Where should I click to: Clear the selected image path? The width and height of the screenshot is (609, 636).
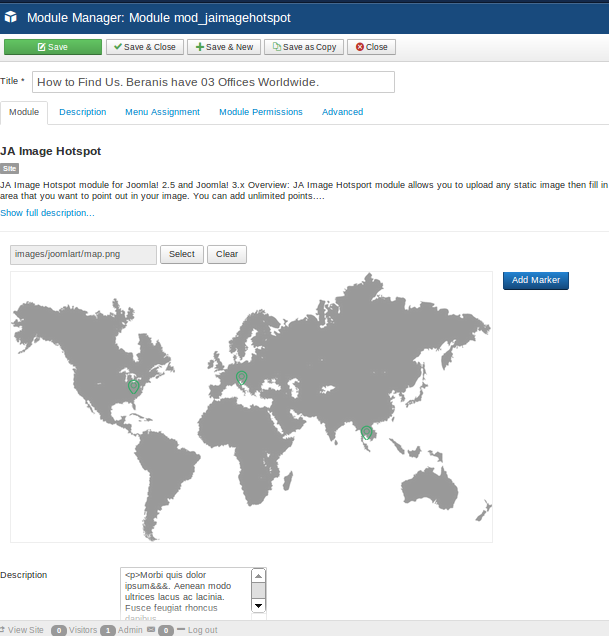tap(227, 254)
